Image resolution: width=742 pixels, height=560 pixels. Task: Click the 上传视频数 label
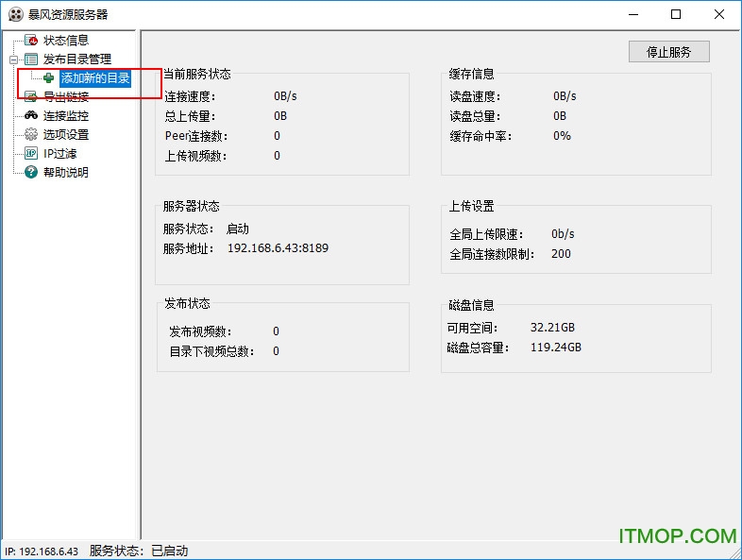195,156
